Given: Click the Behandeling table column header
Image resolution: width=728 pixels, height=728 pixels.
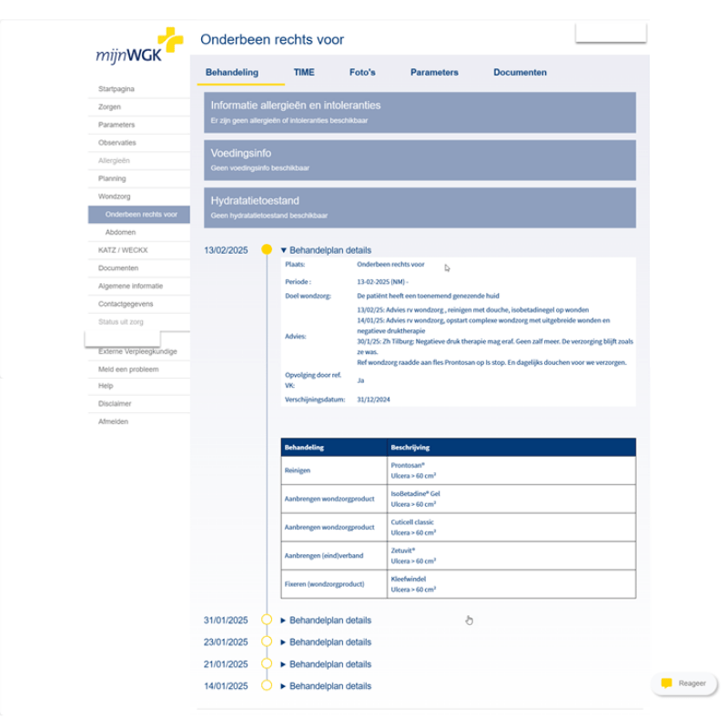Looking at the screenshot, I should tap(334, 447).
